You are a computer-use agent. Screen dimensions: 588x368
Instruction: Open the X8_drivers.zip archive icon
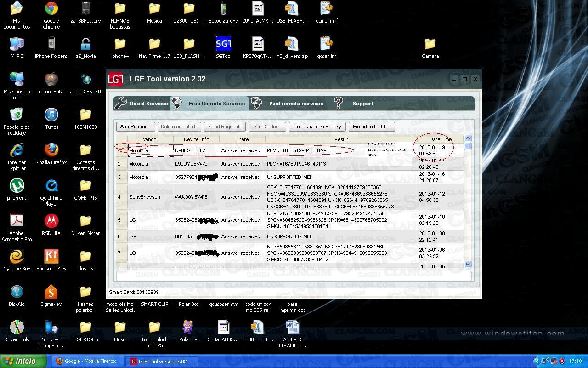point(292,48)
